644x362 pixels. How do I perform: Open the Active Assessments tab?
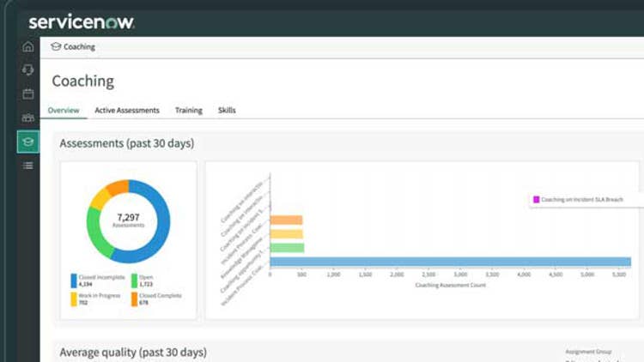tap(127, 111)
